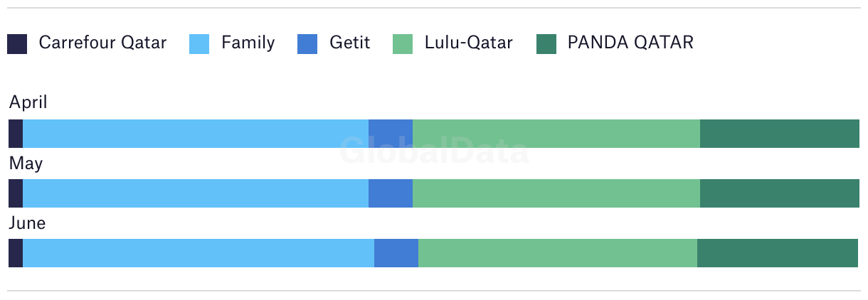
Task: Select the Lulu-Qatar legend swatch
Action: 403,44
